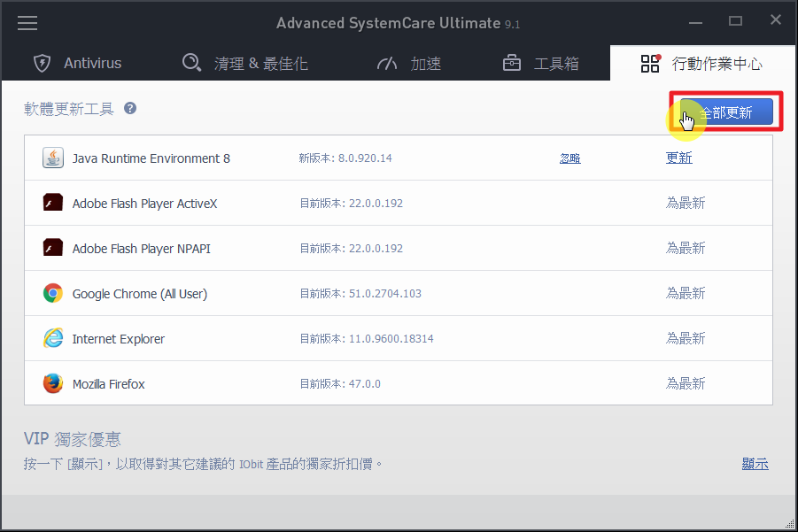
Task: Click the Google Chrome icon
Action: (53, 294)
